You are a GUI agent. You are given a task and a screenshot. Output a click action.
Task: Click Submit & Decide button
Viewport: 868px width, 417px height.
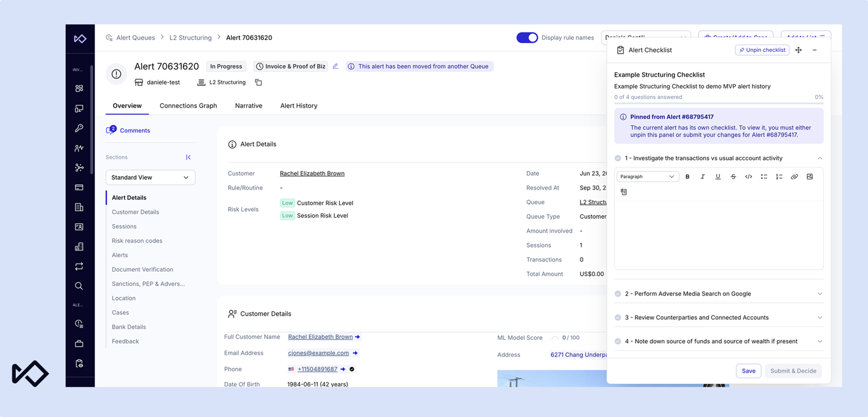coord(793,370)
